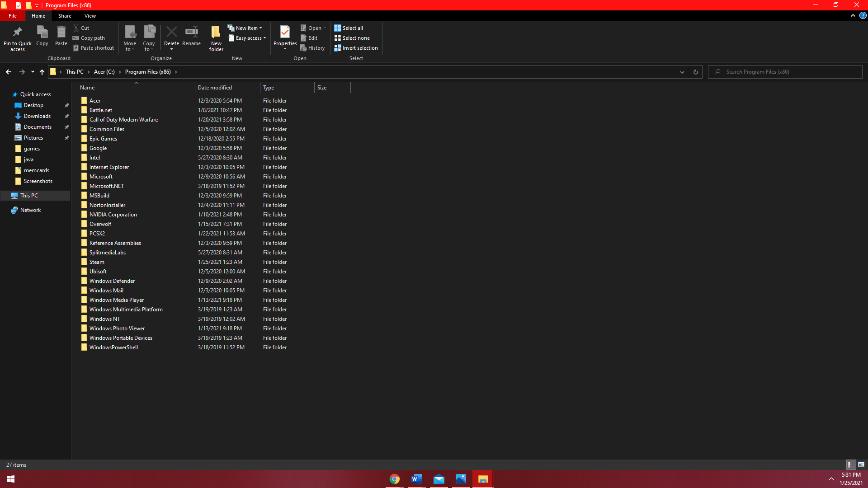This screenshot has width=868, height=488.
Task: Click Open in the ribbon
Action: [x=313, y=28]
